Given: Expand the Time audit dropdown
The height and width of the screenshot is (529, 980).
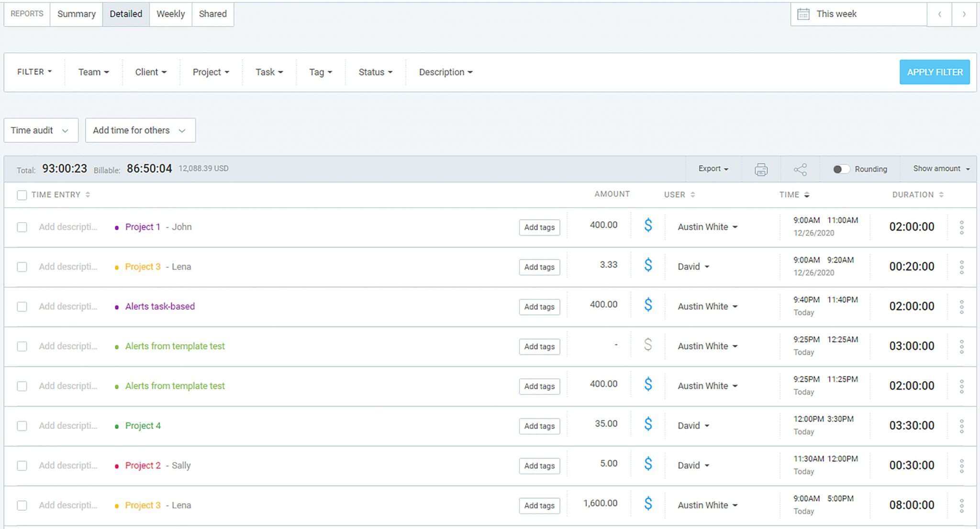Looking at the screenshot, I should [x=41, y=130].
